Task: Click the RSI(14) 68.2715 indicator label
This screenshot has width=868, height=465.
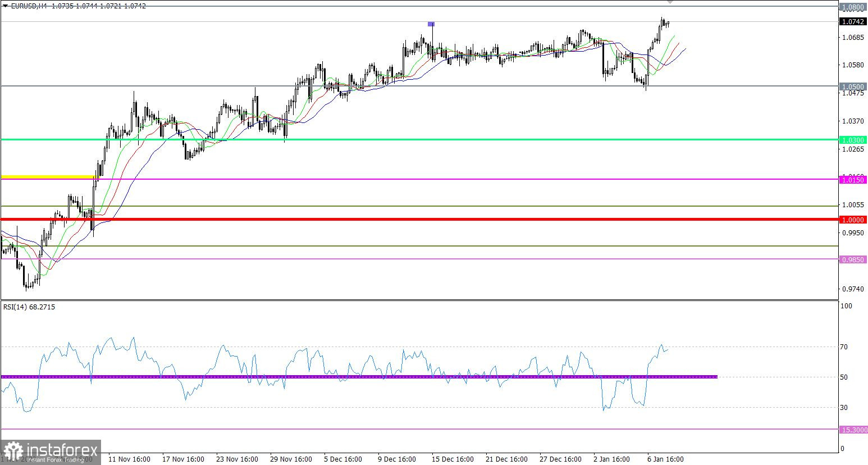Action: tap(29, 307)
